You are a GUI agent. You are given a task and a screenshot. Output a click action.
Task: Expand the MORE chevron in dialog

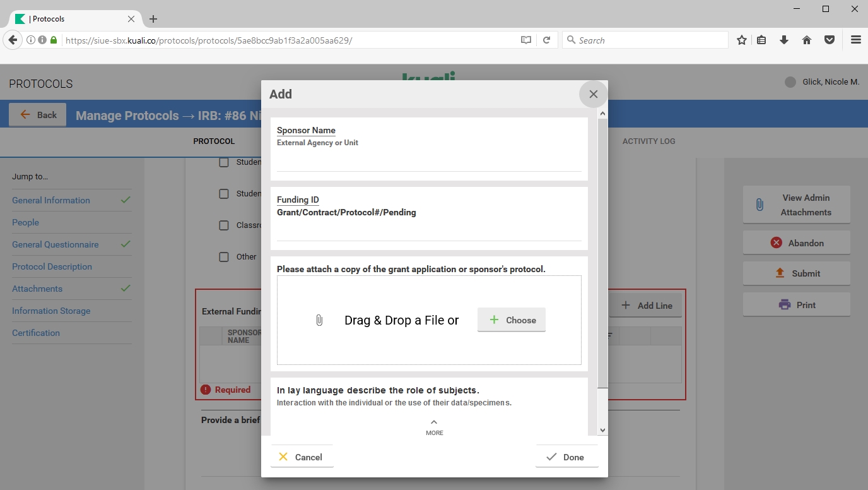(x=434, y=426)
